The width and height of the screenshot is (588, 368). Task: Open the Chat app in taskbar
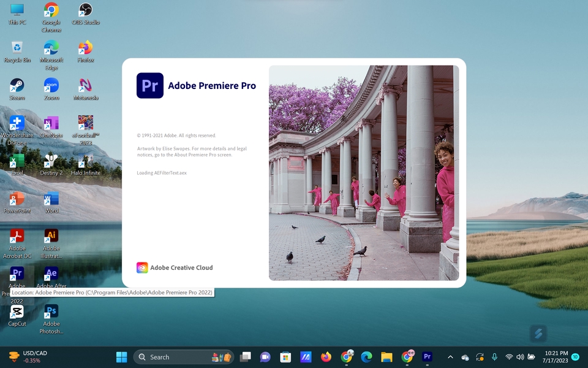[x=265, y=357]
